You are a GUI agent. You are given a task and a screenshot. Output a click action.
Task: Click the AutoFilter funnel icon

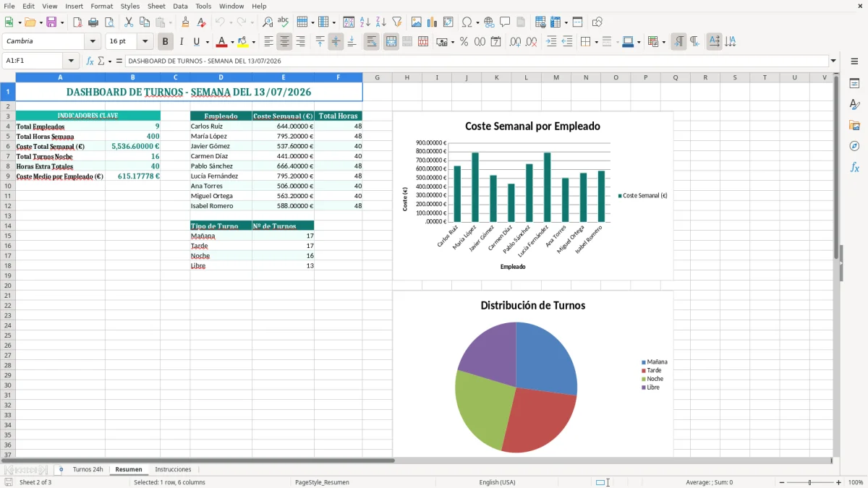[397, 22]
